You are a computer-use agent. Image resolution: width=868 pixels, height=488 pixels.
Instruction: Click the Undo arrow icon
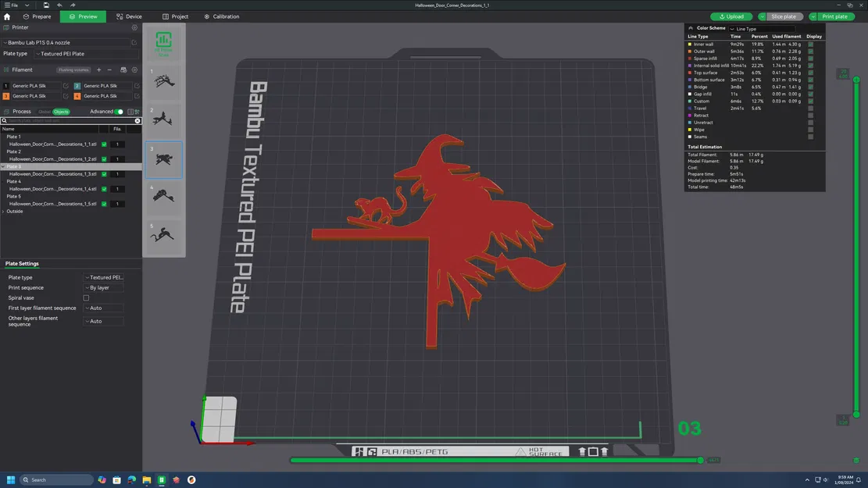(x=59, y=5)
